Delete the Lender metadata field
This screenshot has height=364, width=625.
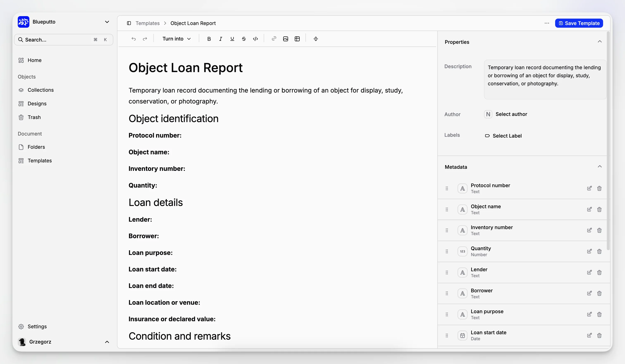(x=599, y=272)
